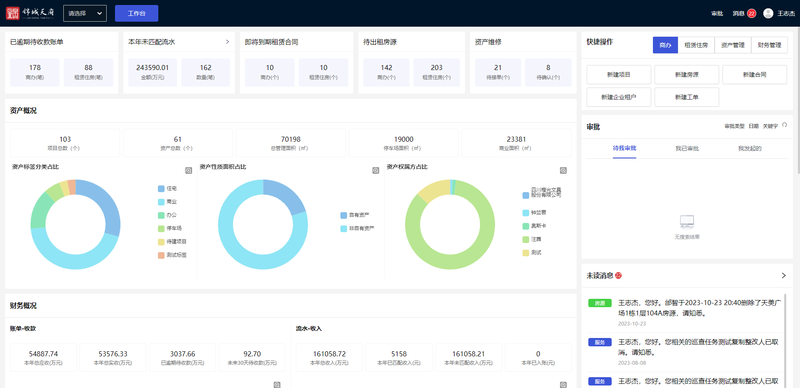Open 审批 from the top navigation

(717, 14)
